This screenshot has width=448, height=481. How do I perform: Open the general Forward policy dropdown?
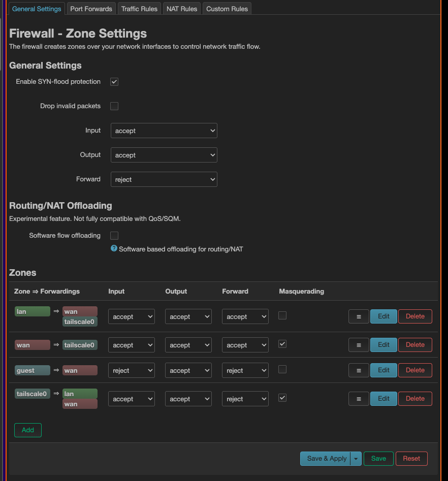point(164,179)
